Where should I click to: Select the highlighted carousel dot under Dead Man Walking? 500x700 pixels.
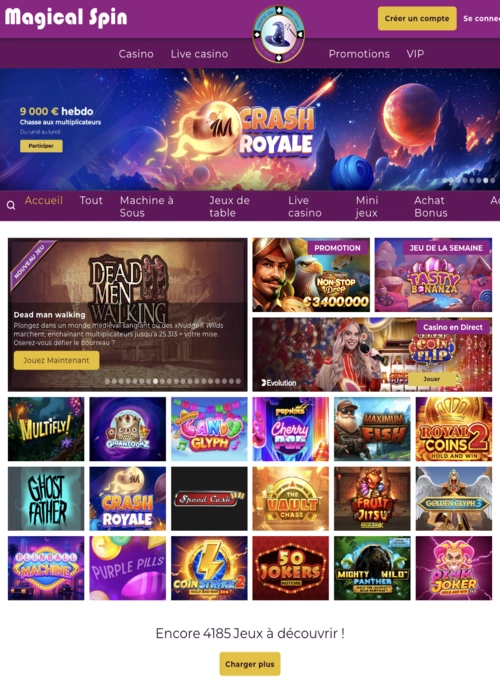(155, 381)
